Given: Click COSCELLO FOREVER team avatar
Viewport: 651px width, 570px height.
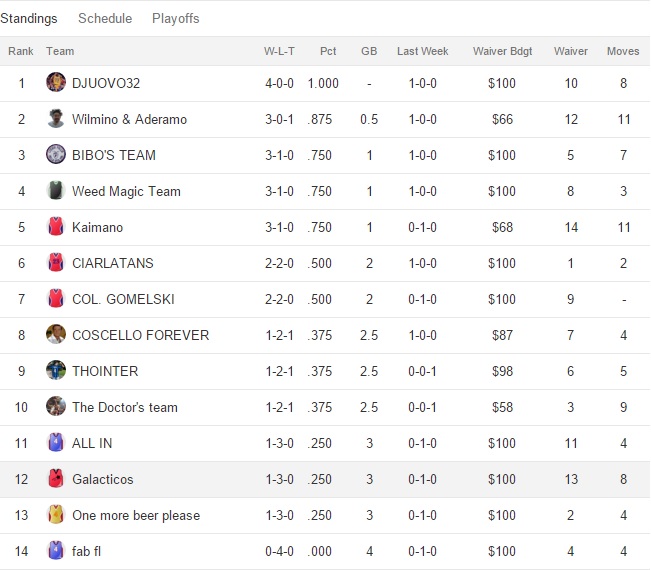Looking at the screenshot, I should (x=56, y=335).
